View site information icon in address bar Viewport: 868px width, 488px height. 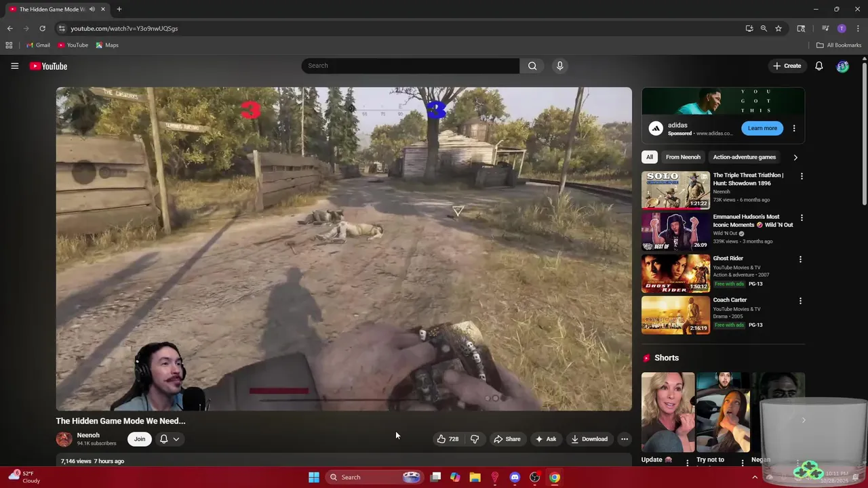[62, 28]
